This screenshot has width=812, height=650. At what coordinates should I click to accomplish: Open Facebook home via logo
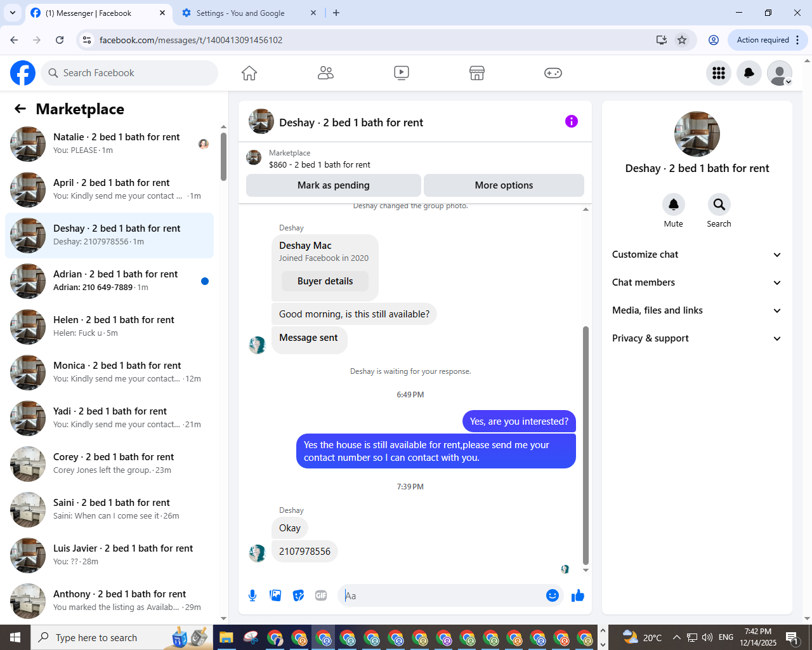coord(23,73)
